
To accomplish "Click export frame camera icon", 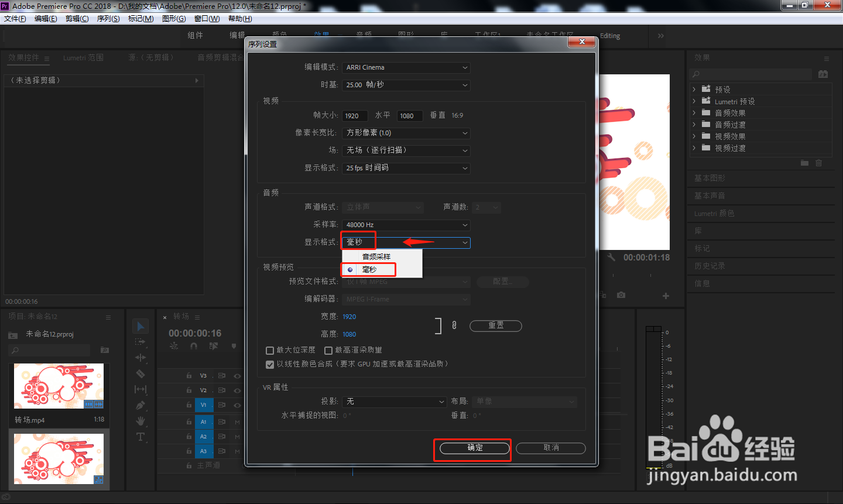I will coord(621,295).
